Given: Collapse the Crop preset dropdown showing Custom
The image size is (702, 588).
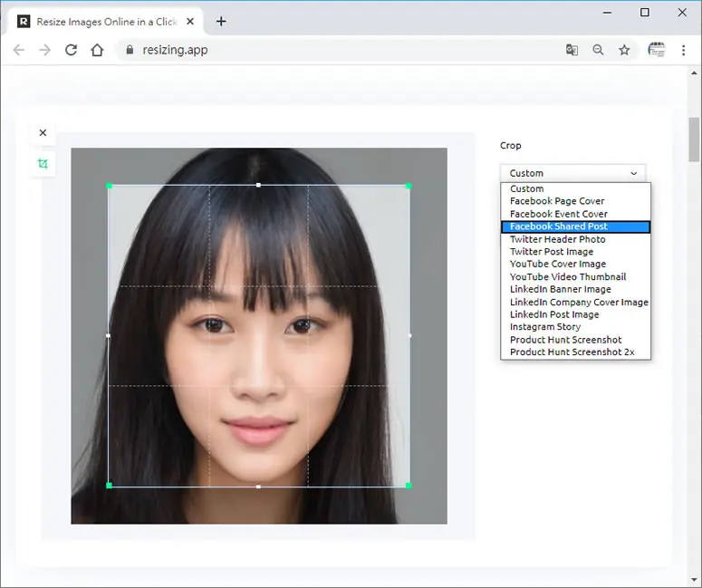Looking at the screenshot, I should click(572, 173).
